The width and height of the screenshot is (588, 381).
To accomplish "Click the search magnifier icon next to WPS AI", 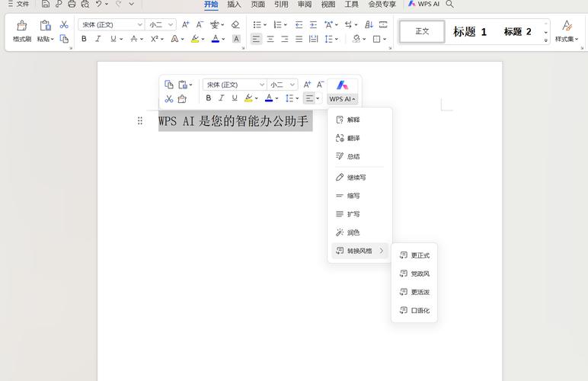I will [x=449, y=4].
